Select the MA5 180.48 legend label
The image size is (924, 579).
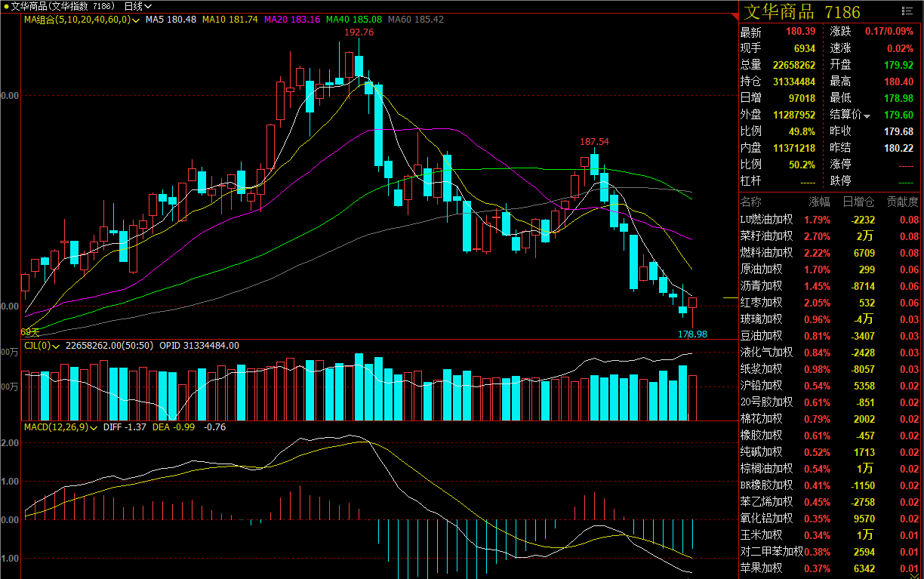(171, 20)
